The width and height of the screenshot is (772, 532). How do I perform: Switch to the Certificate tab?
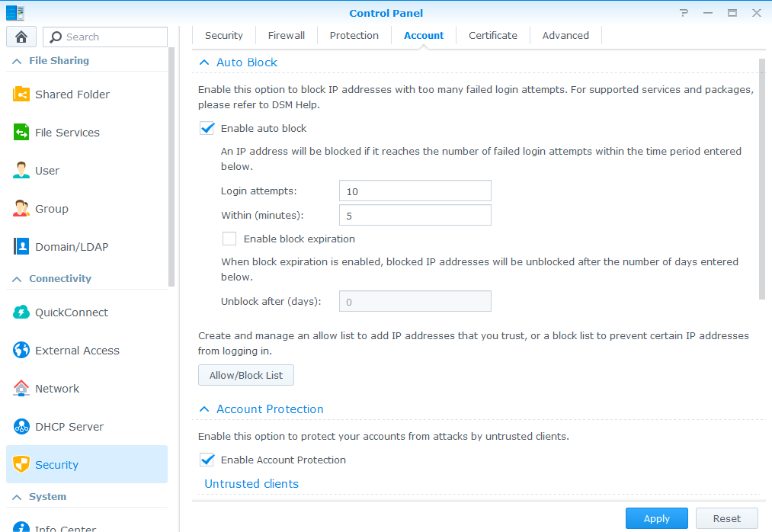(493, 36)
